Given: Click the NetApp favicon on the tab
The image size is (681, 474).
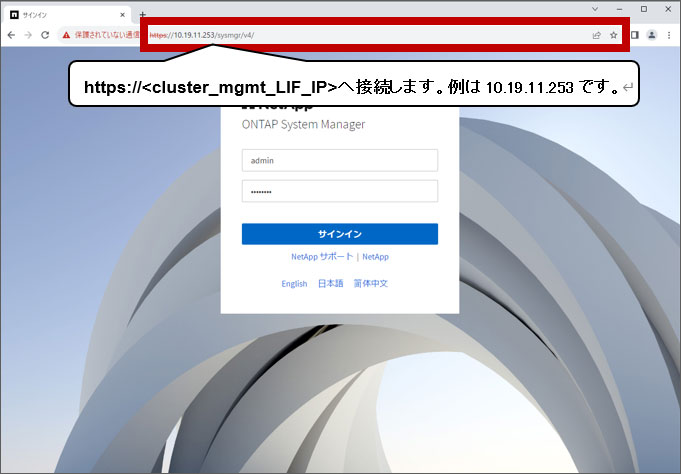Looking at the screenshot, I should [x=14, y=15].
